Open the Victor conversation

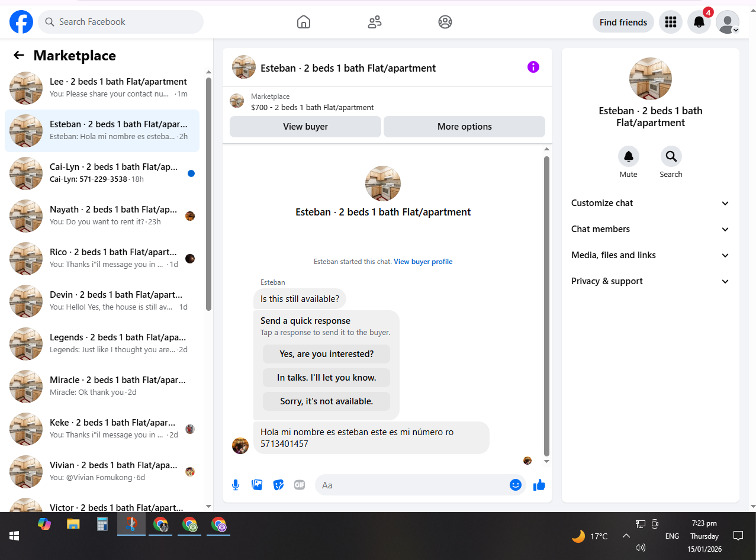point(102,504)
